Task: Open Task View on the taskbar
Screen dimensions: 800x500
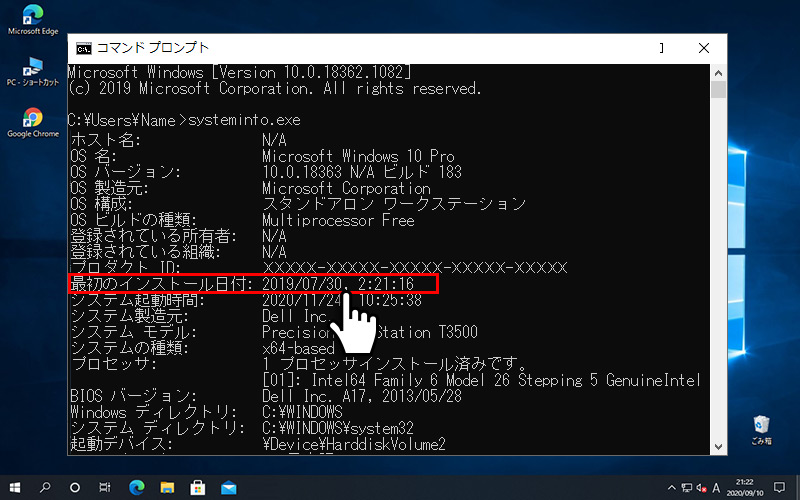Action: [105, 487]
